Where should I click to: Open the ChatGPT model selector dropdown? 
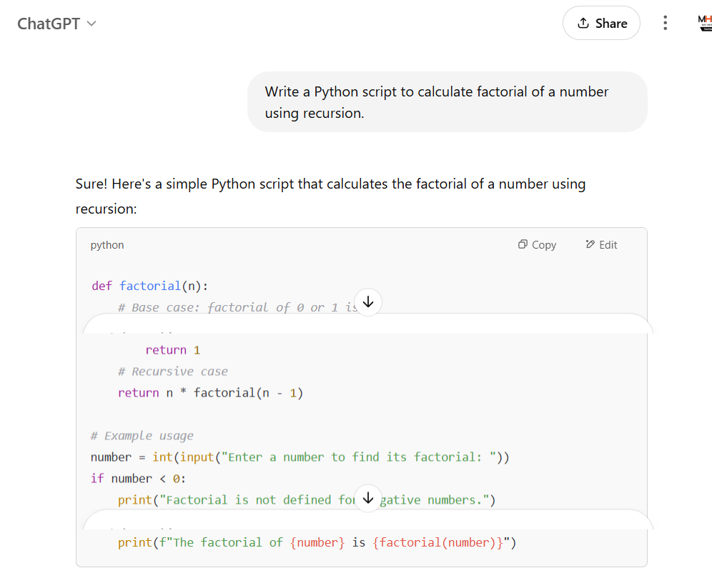[x=56, y=24]
